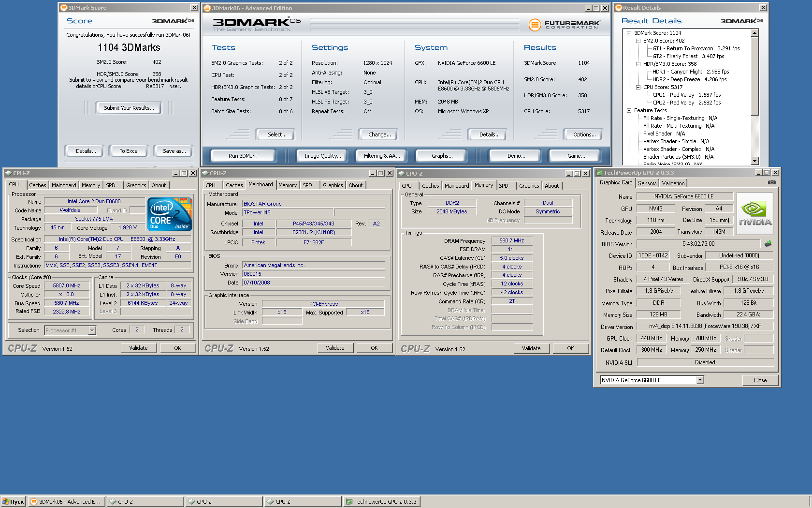Image resolution: width=812 pixels, height=508 pixels.
Task: Collapse the CPU Score tree node
Action: pos(638,88)
